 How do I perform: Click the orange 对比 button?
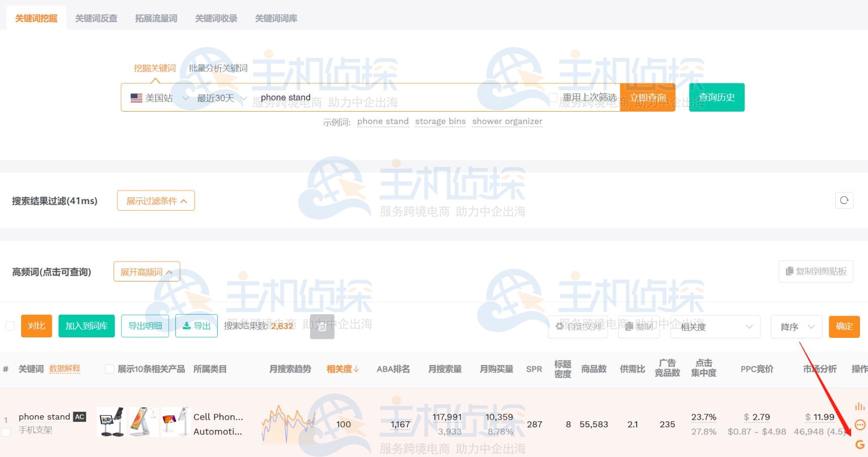[x=37, y=326]
